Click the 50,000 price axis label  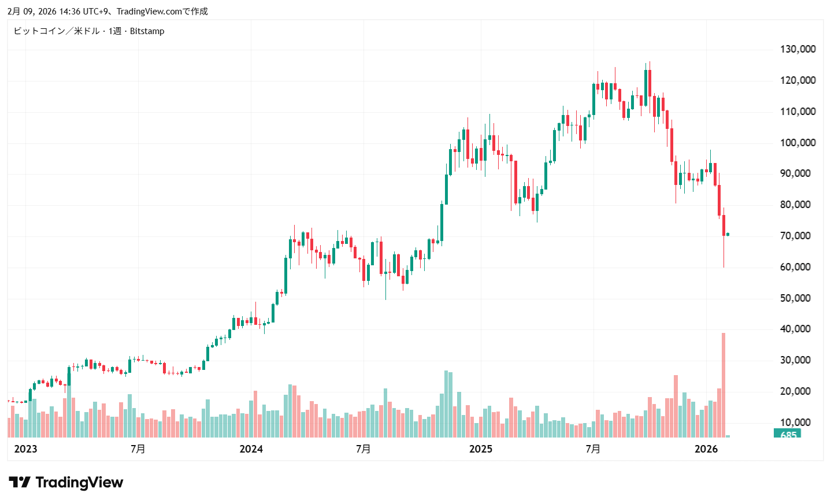(795, 298)
